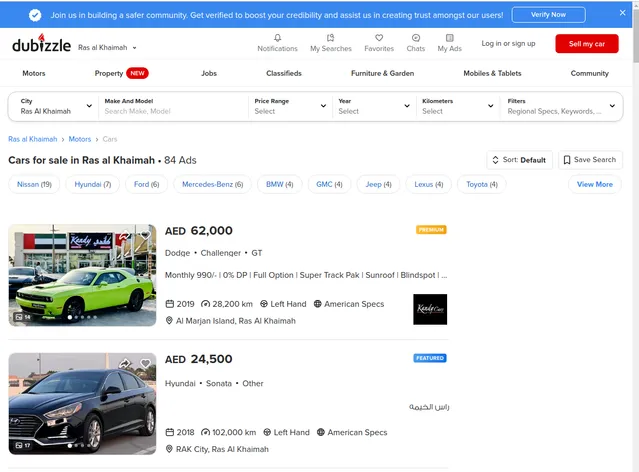Open the Sort: Default dropdown

coord(519,160)
